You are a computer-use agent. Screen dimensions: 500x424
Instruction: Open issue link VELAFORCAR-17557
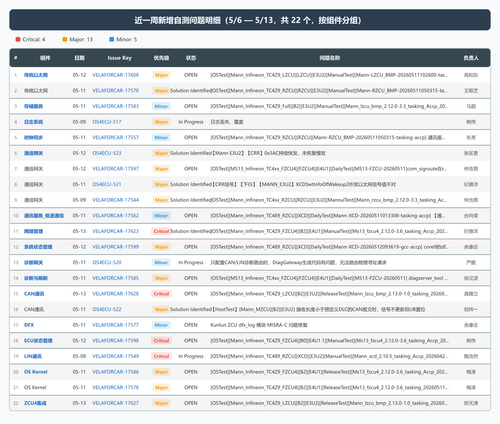click(x=115, y=137)
